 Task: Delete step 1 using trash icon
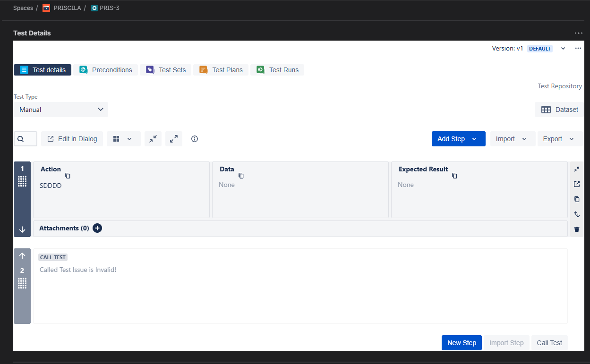pos(577,229)
